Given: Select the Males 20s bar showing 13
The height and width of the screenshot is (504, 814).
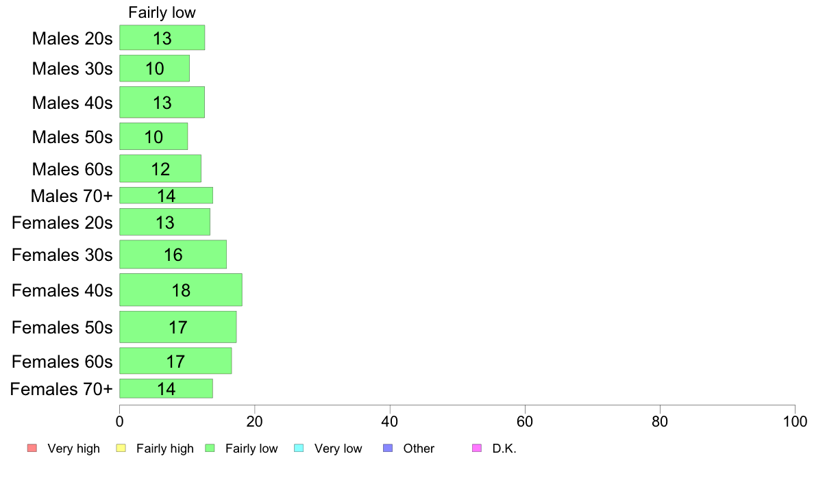Looking at the screenshot, I should 162,38.
